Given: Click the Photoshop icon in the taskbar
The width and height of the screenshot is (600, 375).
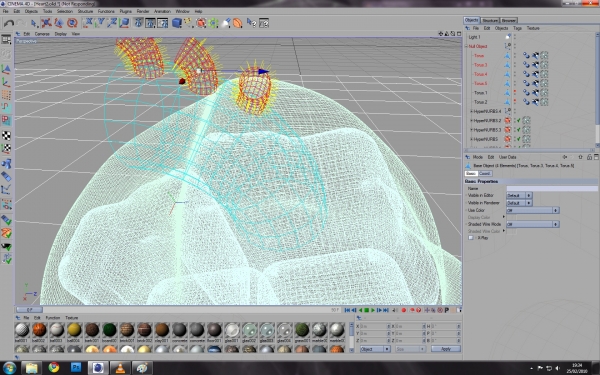Looking at the screenshot, I should [x=76, y=368].
